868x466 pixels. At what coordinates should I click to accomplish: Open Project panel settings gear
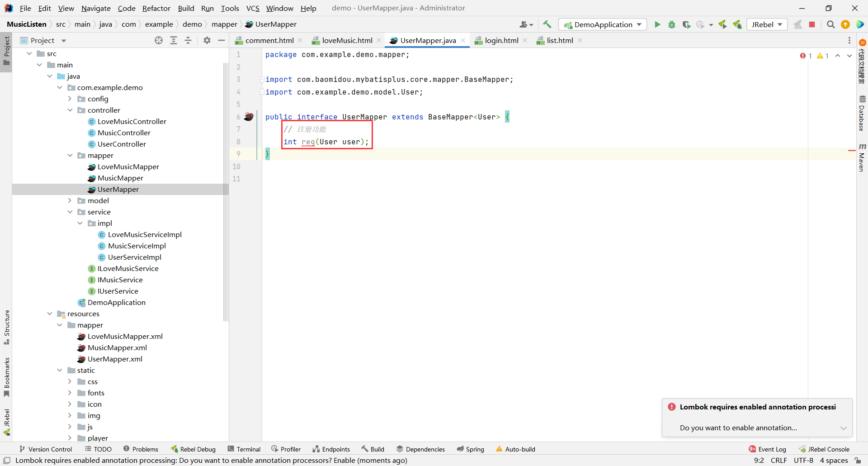tap(207, 40)
